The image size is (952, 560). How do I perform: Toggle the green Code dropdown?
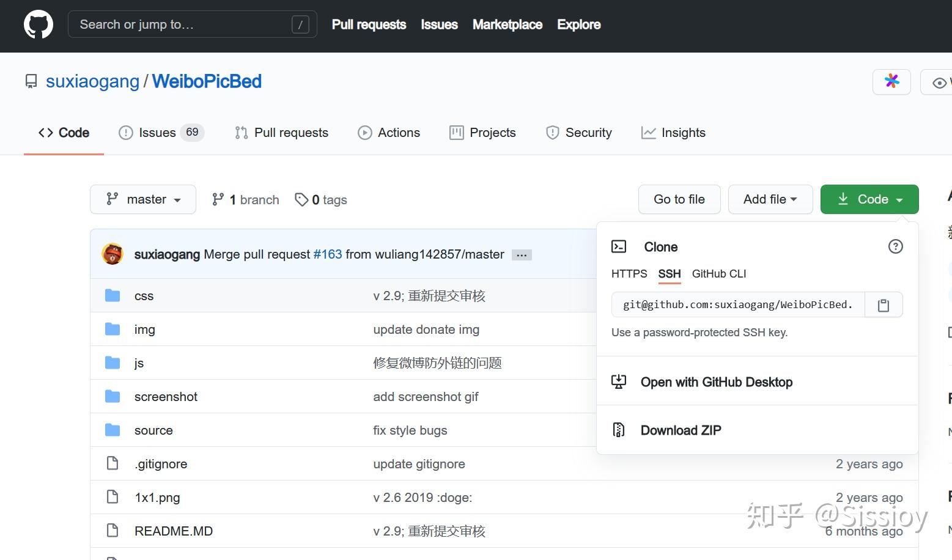pyautogui.click(x=869, y=199)
